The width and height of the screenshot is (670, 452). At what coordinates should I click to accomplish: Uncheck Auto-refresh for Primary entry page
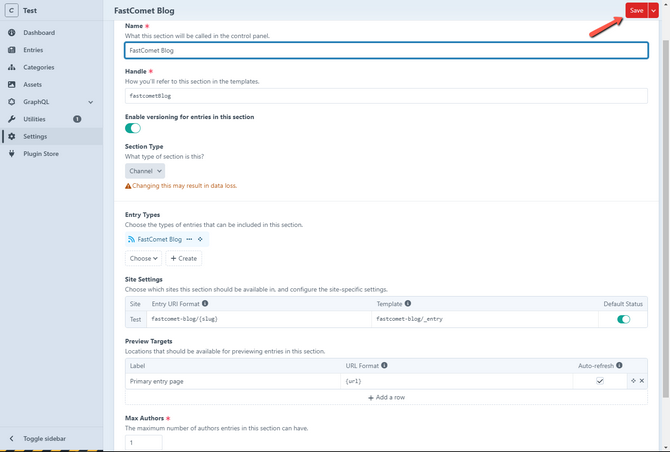tap(600, 381)
